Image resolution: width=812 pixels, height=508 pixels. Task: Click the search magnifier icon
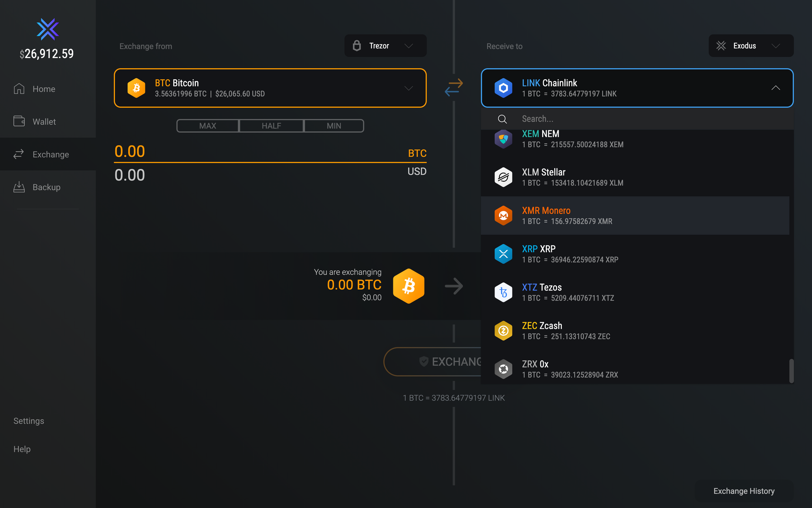point(502,119)
